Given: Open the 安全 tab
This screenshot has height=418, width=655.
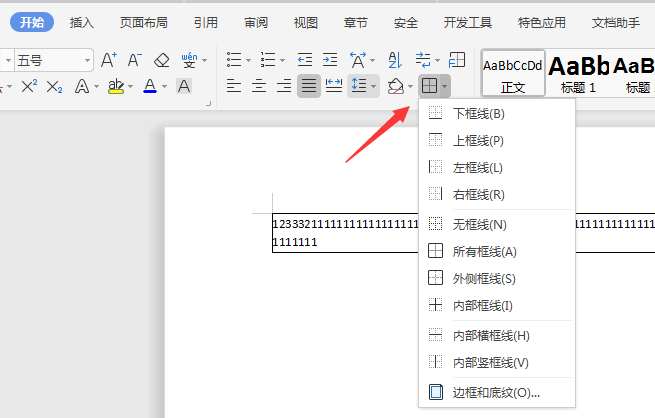Looking at the screenshot, I should pos(406,23).
